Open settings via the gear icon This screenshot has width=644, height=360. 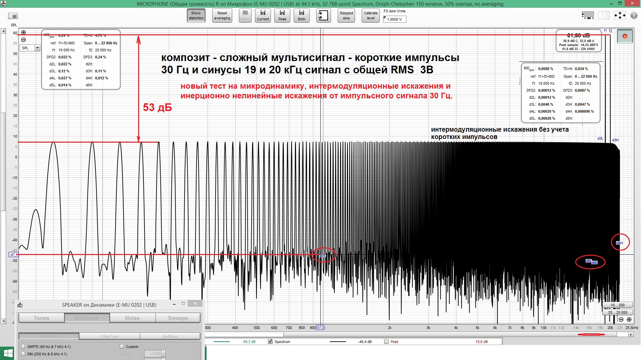(x=633, y=15)
